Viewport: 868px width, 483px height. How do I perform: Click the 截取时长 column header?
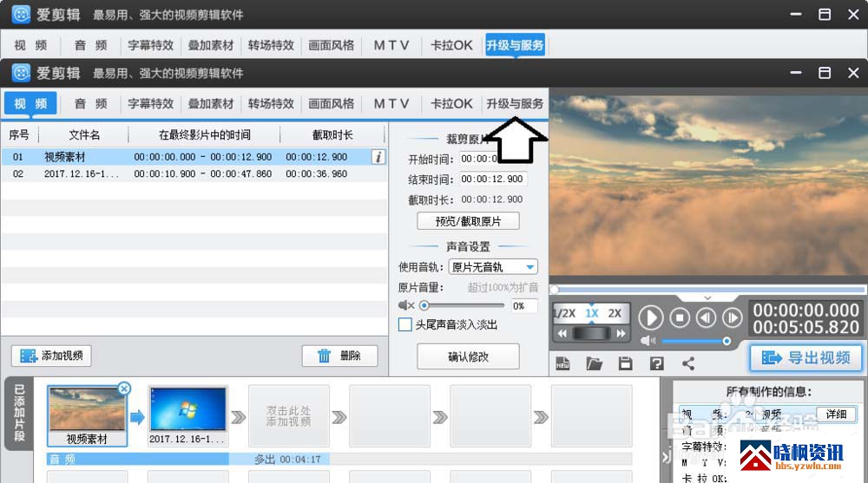tap(332, 135)
